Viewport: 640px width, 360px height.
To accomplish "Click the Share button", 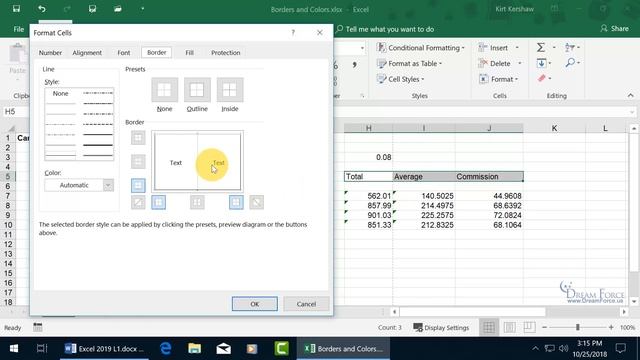I will point(614,29).
